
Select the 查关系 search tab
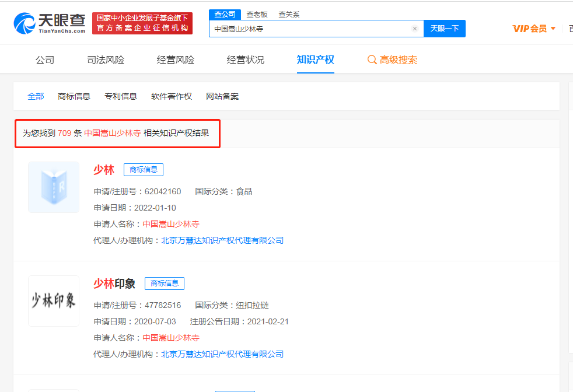289,14
